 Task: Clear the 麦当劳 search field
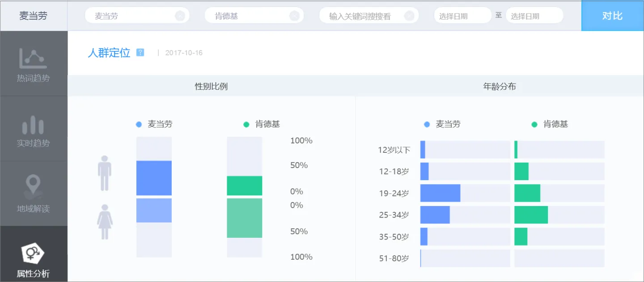[180, 16]
